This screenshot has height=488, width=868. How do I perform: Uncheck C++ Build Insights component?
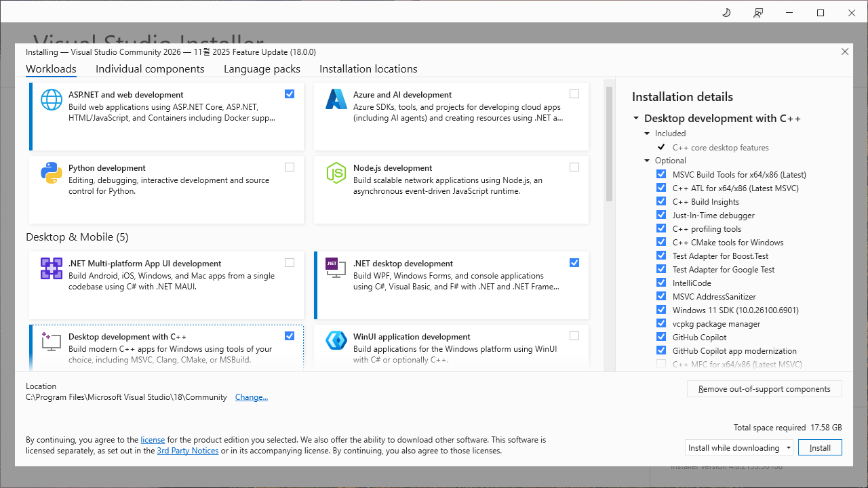[x=661, y=201]
